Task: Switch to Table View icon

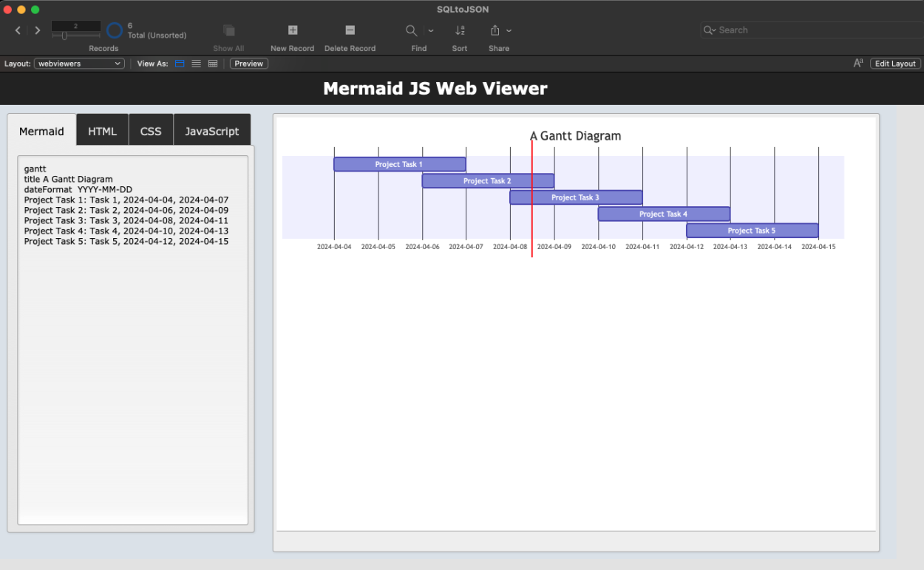Action: point(213,64)
